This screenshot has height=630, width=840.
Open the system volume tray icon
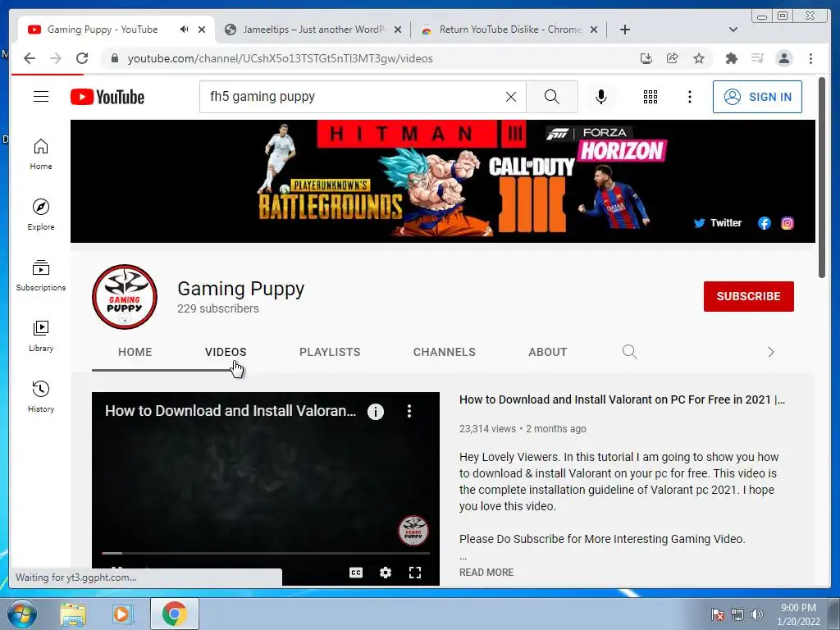coord(757,614)
